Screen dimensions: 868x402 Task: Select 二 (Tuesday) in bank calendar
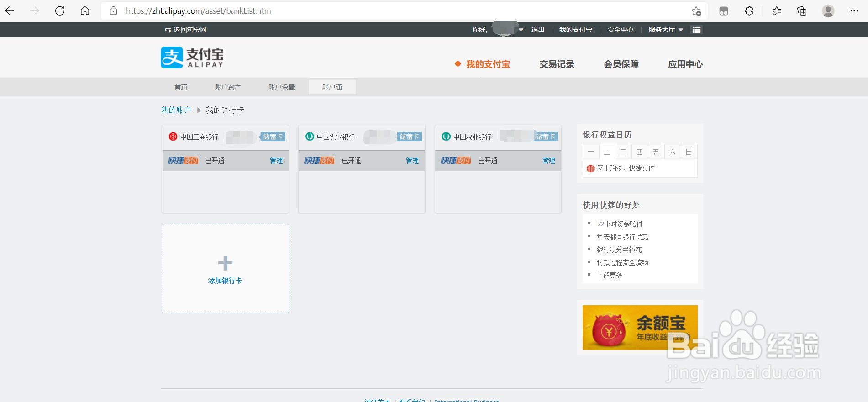tap(607, 152)
